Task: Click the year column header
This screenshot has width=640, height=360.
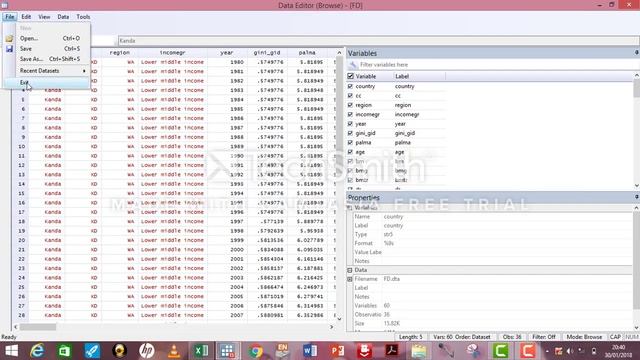Action: coord(227,53)
